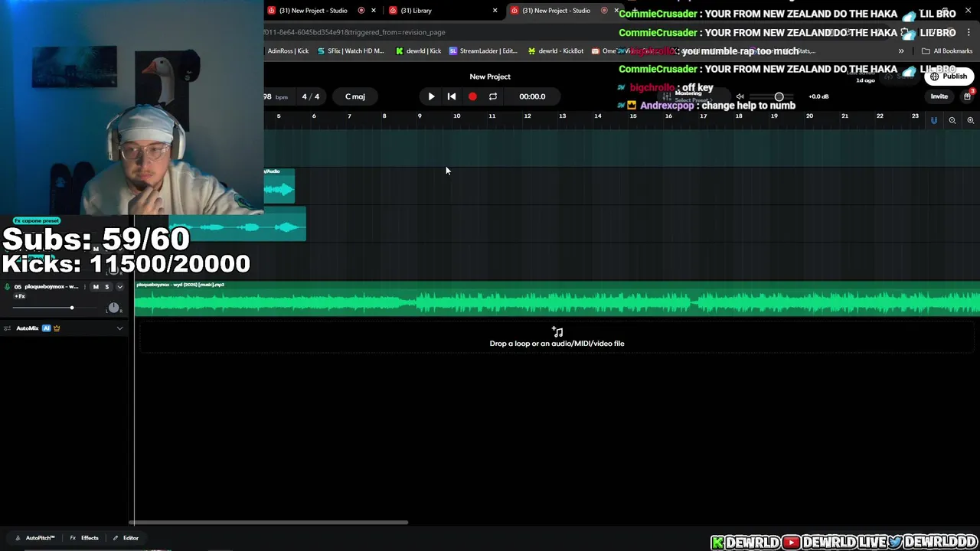Image resolution: width=980 pixels, height=551 pixels.
Task: Click the AutoMix mixer sliders icon
Action: [8, 328]
